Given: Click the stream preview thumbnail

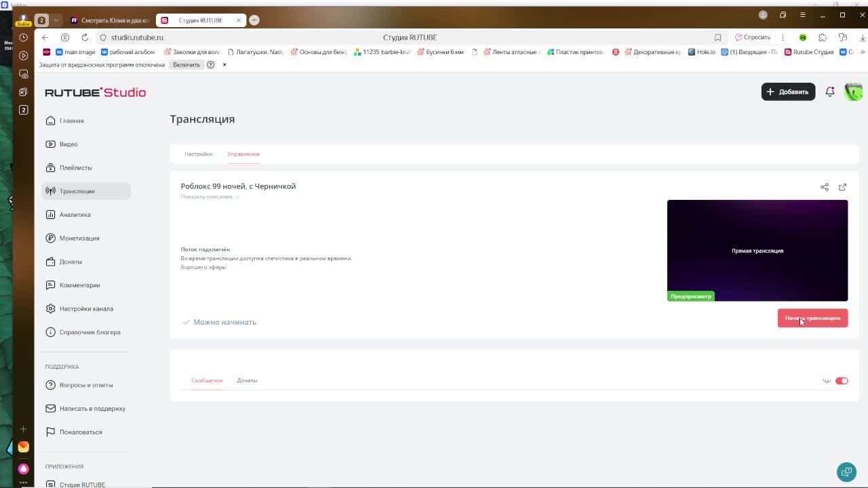Looking at the screenshot, I should tap(757, 251).
